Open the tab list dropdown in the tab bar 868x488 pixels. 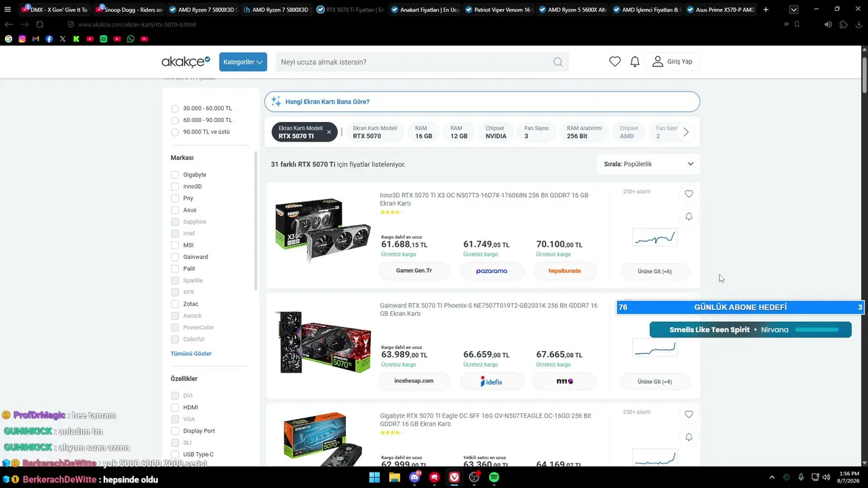coord(793,9)
